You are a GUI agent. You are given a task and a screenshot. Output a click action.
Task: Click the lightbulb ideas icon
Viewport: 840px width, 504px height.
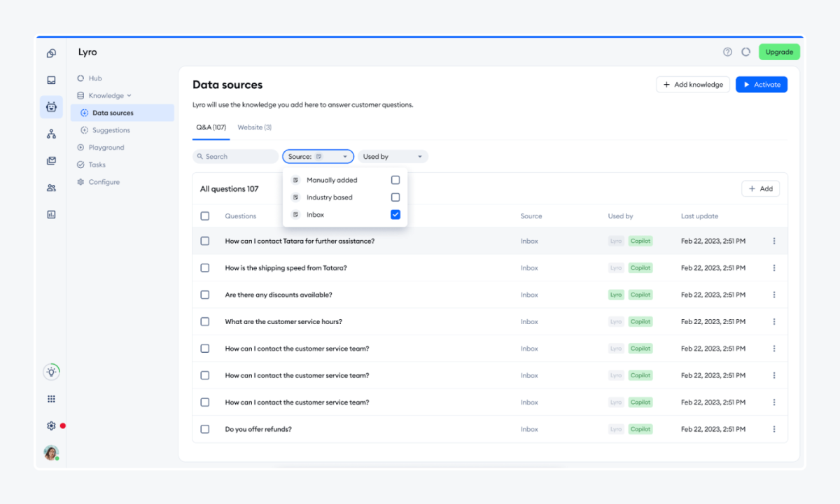click(x=51, y=372)
